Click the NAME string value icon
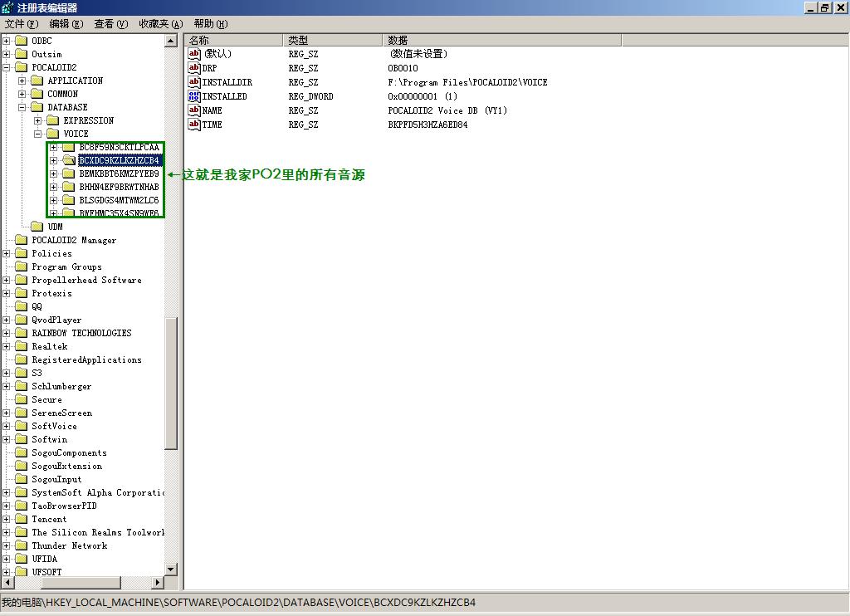850x616 pixels. pos(194,110)
